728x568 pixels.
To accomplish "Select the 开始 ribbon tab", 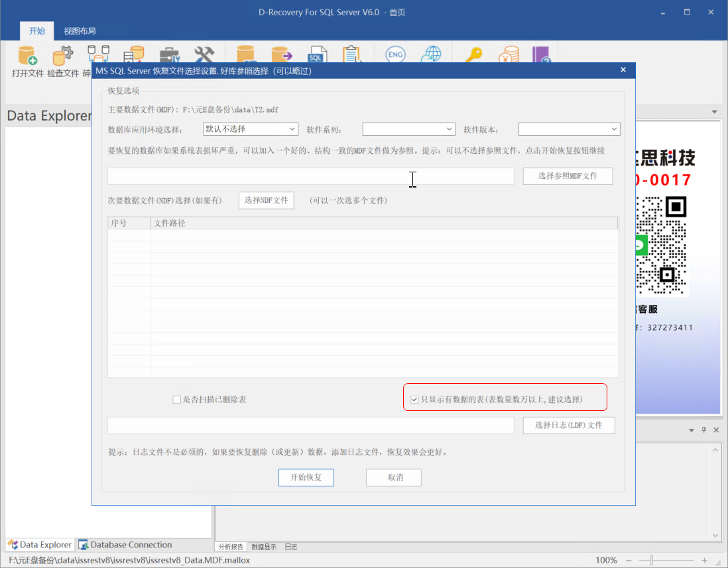I will pyautogui.click(x=37, y=31).
